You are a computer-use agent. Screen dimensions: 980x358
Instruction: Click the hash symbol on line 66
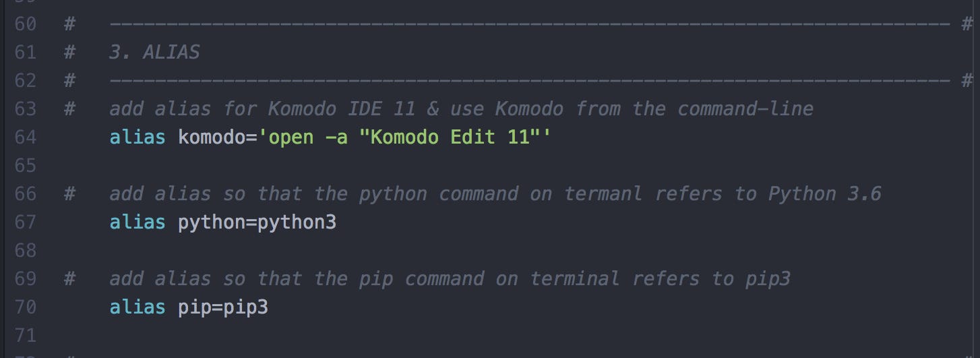(69, 193)
